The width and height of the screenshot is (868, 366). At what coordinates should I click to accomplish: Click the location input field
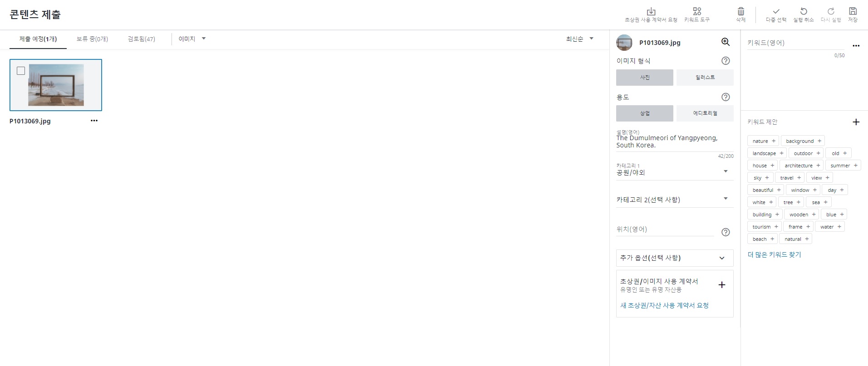(665, 229)
